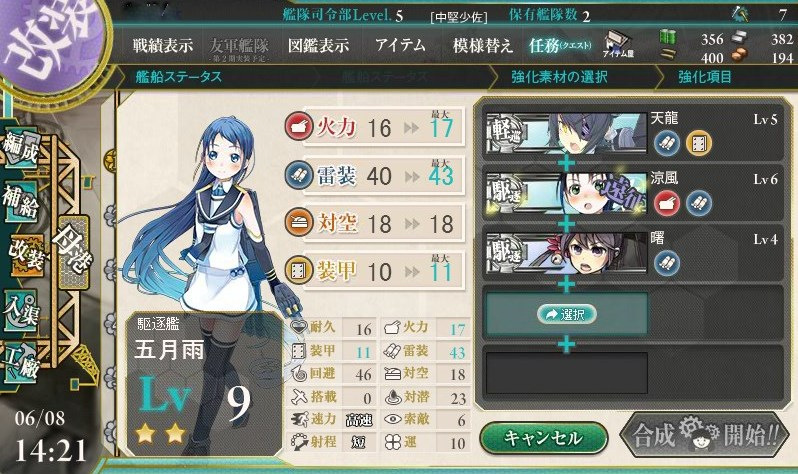Open the 戦績表示 records menu
The height and width of the screenshot is (474, 798).
tap(163, 46)
